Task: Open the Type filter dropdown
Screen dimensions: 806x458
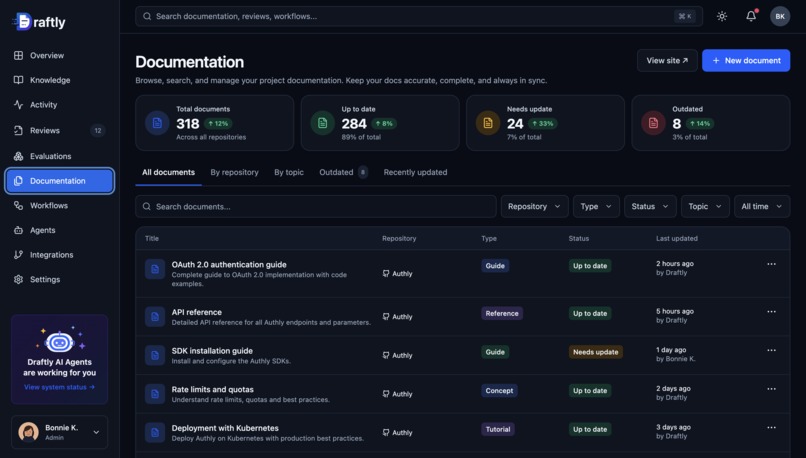Action: [x=596, y=207]
